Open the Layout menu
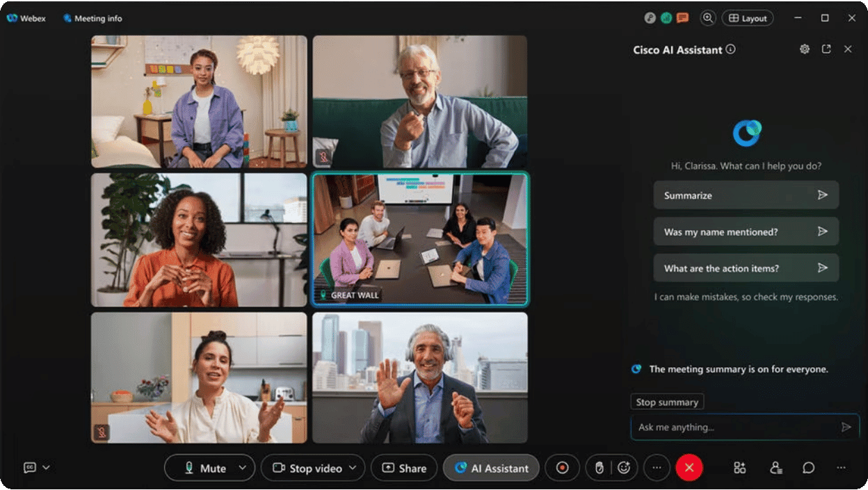 (x=748, y=19)
